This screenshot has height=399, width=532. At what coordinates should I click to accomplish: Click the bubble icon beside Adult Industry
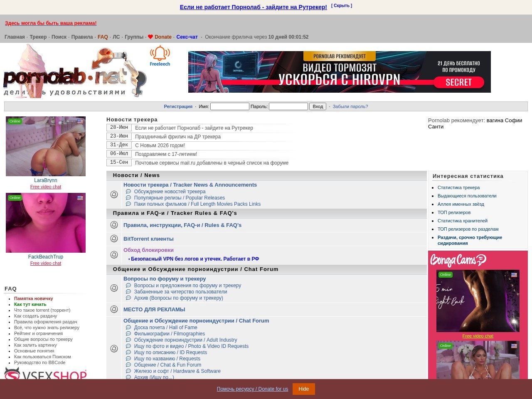128,340
